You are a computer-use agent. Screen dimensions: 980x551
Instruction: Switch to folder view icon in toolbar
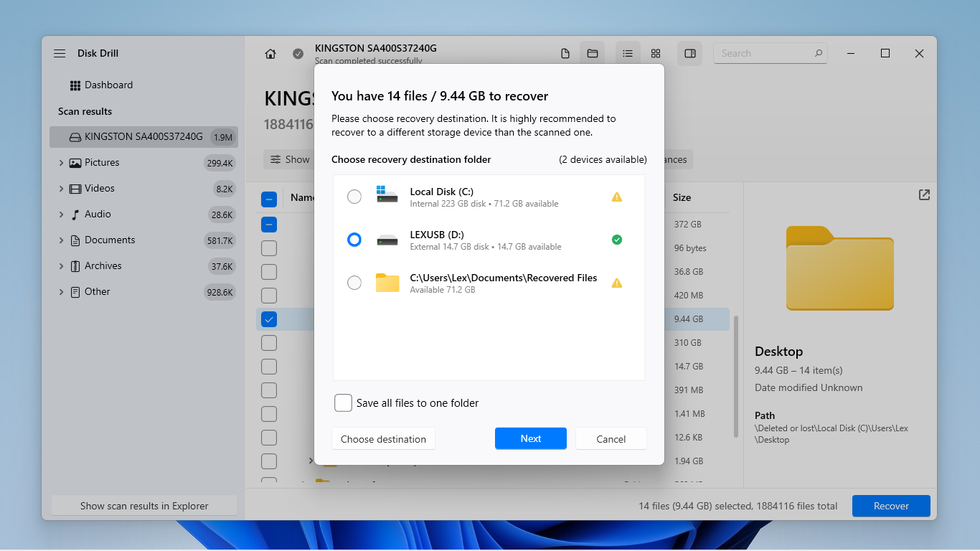pyautogui.click(x=593, y=54)
